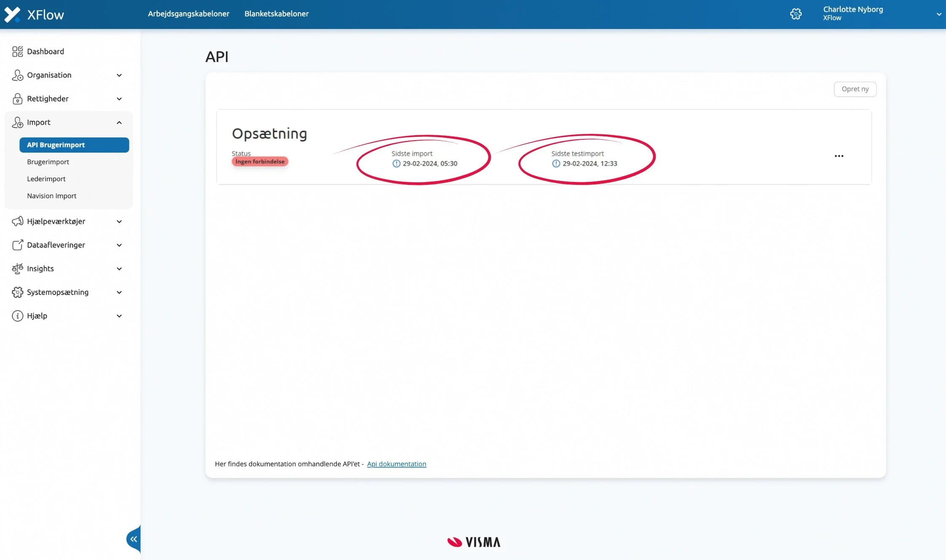Select the Import person icon
The image size is (946, 560).
17,122
